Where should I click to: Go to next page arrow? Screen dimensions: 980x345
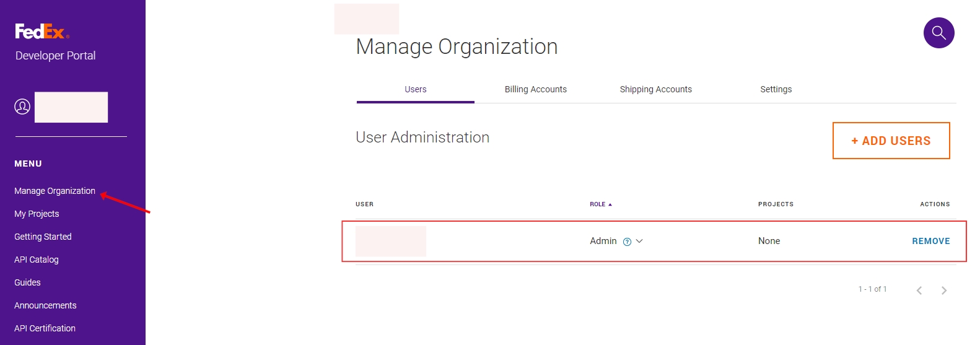[x=943, y=290]
